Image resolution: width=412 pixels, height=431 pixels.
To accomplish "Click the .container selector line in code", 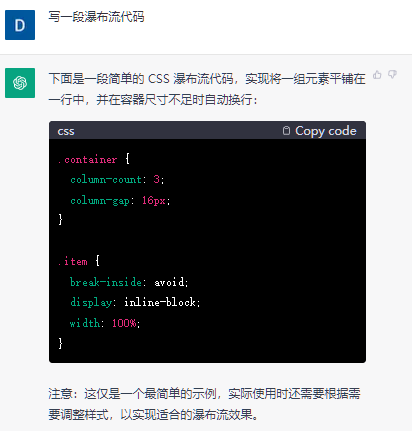I will pyautogui.click(x=94, y=159).
